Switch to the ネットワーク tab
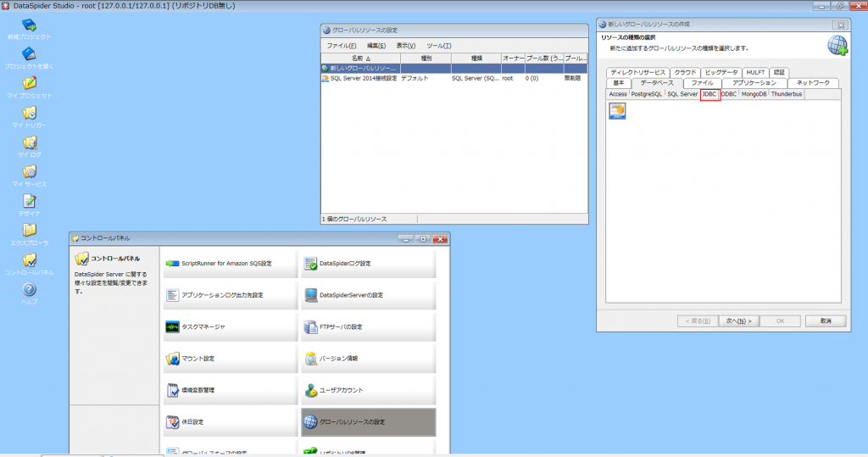This screenshot has width=868, height=457. pyautogui.click(x=813, y=82)
